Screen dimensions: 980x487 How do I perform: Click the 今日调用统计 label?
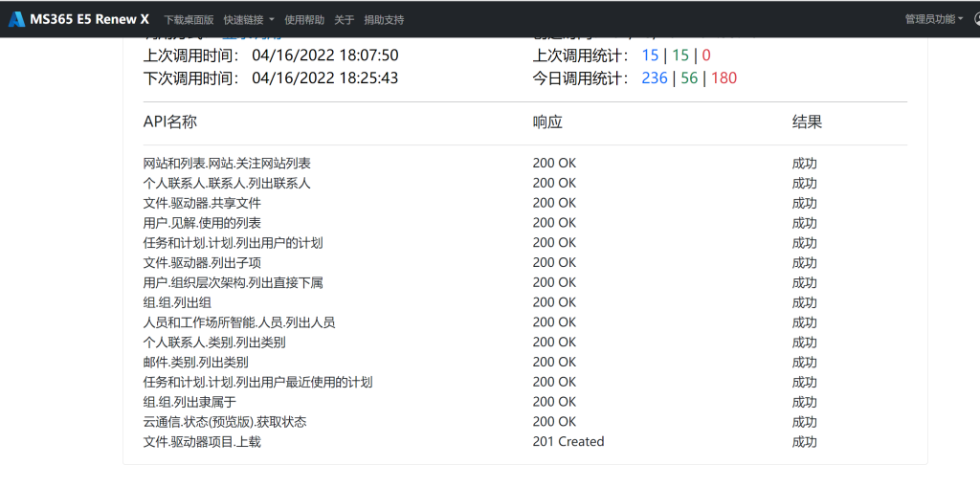581,78
